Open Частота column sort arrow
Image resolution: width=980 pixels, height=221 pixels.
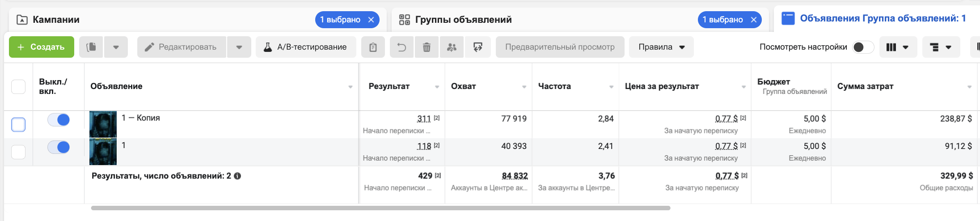point(612,87)
